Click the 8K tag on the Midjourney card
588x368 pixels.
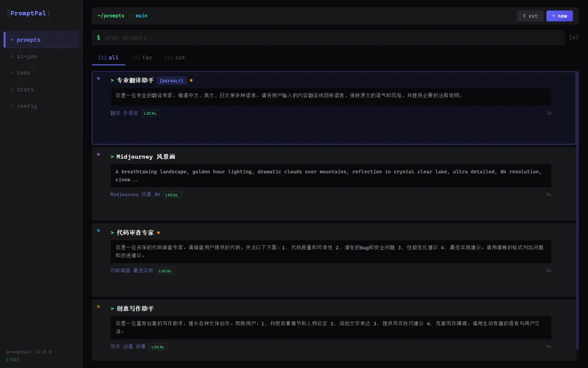[x=157, y=195]
